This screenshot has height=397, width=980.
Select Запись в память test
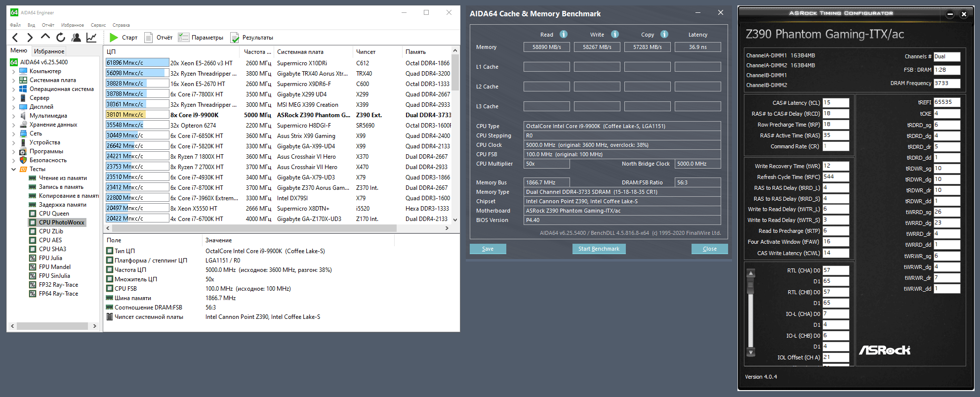(61, 187)
